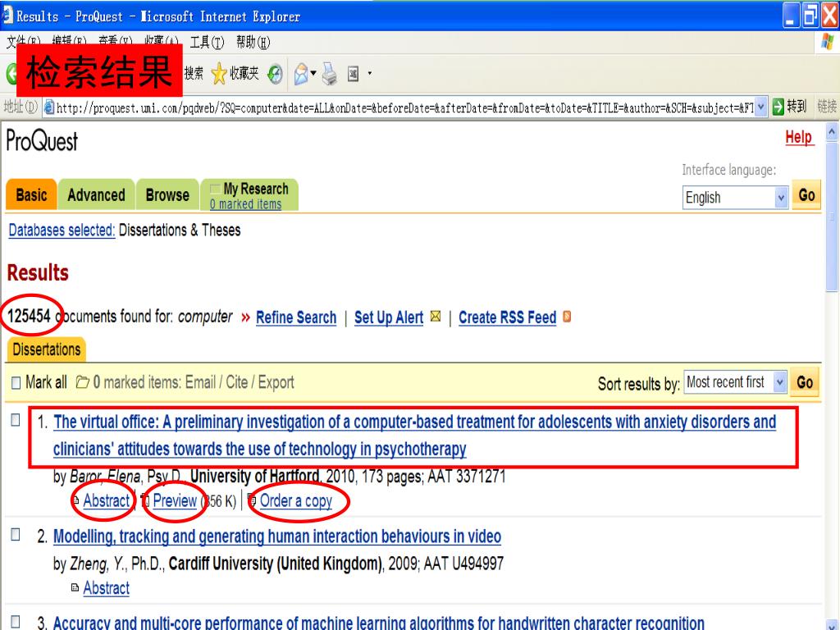Image resolution: width=840 pixels, height=630 pixels.
Task: Open the 工具(T) menu
Action: tap(207, 43)
